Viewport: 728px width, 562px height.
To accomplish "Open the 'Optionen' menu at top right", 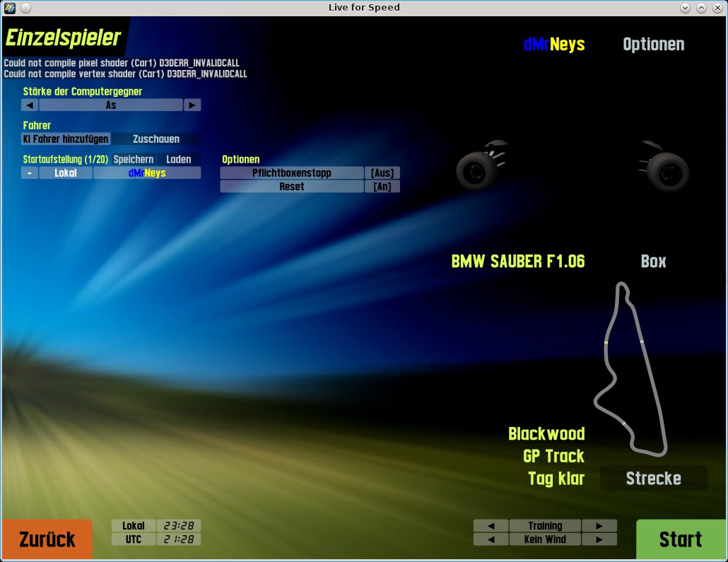I will [653, 44].
